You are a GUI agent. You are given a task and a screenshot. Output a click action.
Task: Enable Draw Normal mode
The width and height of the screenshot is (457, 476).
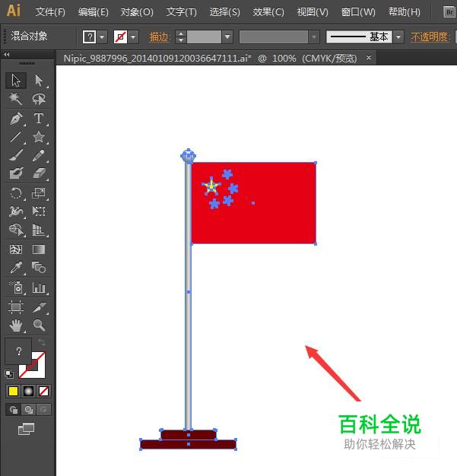[13, 410]
